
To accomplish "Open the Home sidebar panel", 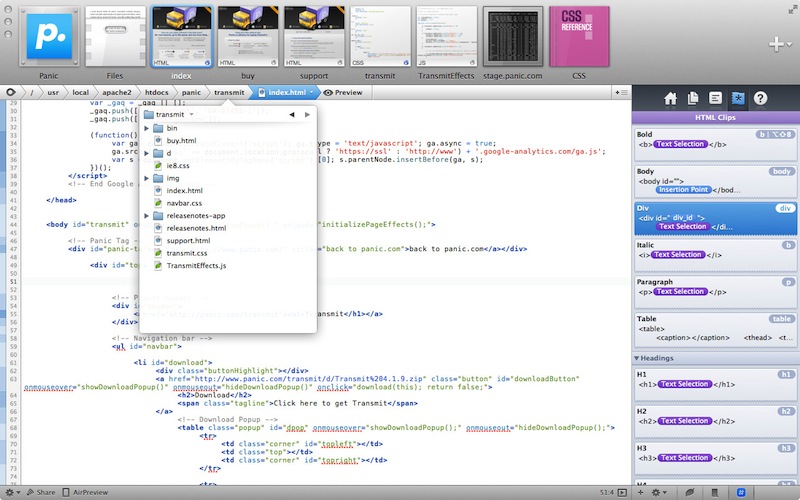I will tap(670, 98).
